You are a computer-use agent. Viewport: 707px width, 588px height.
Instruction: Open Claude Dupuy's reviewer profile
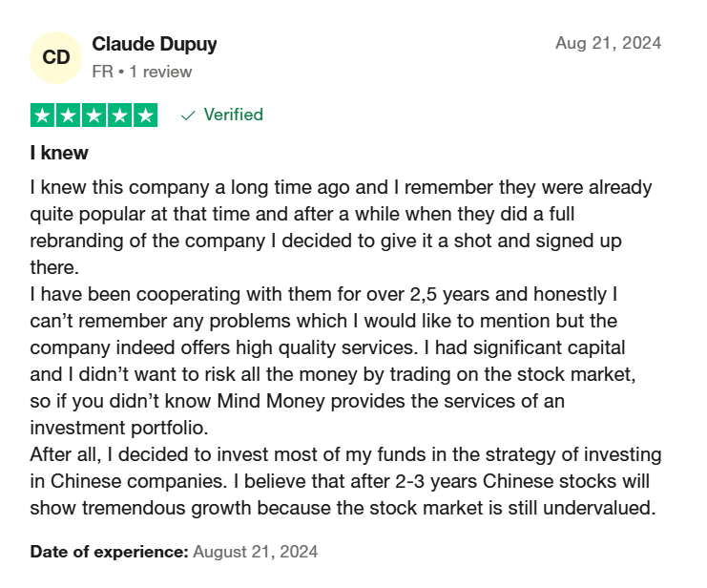point(155,44)
